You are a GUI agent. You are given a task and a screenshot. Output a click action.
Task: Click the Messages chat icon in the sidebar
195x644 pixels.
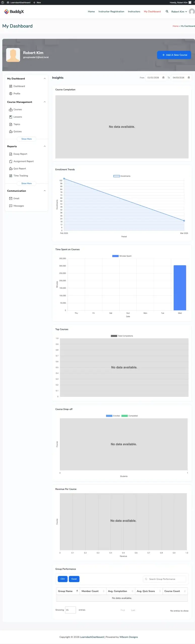click(11, 206)
